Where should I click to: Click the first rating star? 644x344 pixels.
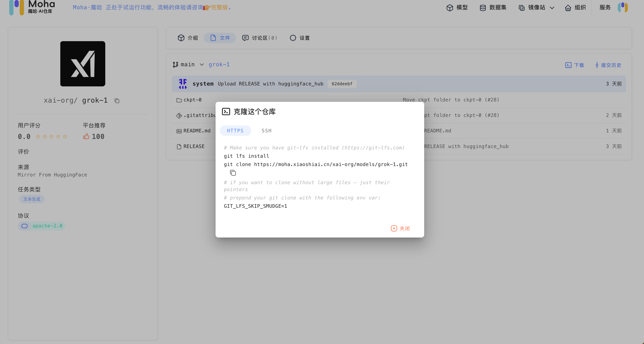pos(38,136)
